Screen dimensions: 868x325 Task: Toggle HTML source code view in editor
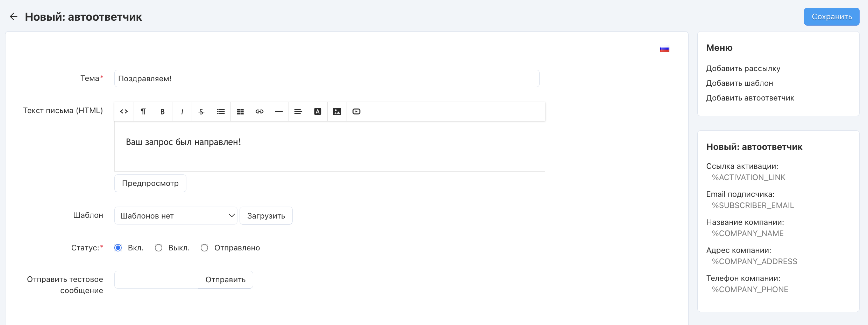pos(124,111)
